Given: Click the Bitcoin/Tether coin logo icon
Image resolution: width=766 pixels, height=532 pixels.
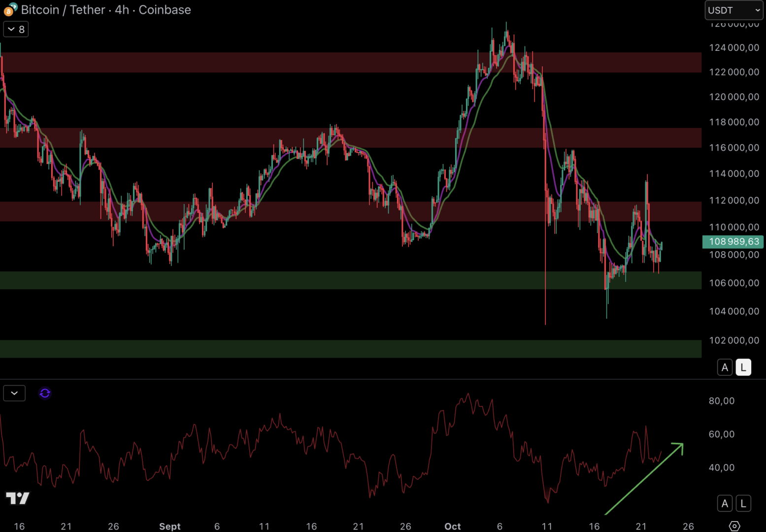Looking at the screenshot, I should tap(10, 9).
